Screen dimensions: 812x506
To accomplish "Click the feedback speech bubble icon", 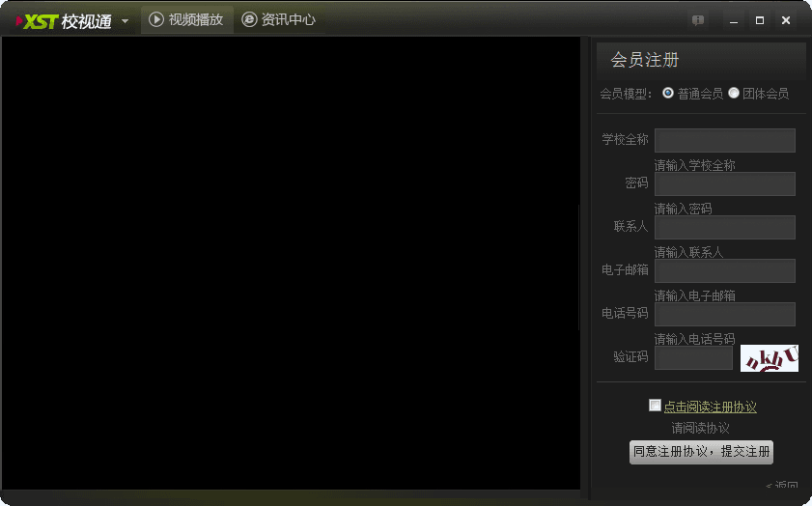I will pos(698,20).
